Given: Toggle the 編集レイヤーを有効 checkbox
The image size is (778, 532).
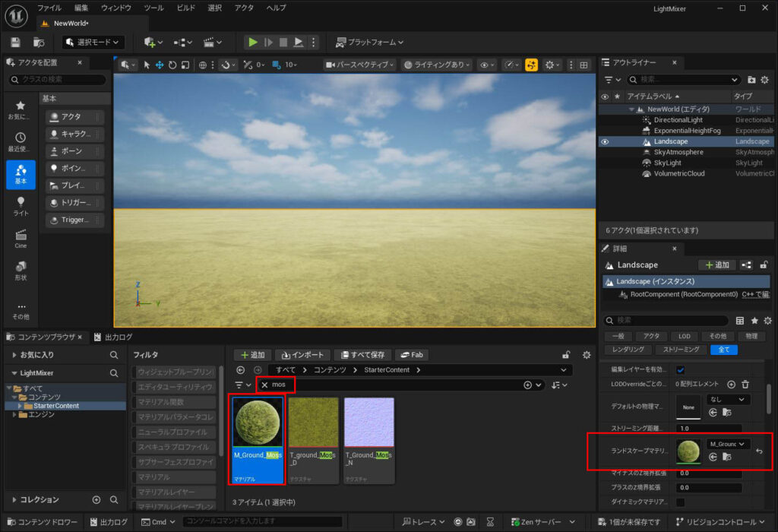Looking at the screenshot, I should [681, 370].
